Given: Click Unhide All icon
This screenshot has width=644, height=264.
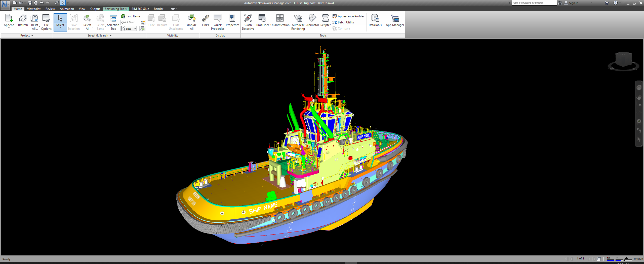Looking at the screenshot, I should pyautogui.click(x=191, y=18).
